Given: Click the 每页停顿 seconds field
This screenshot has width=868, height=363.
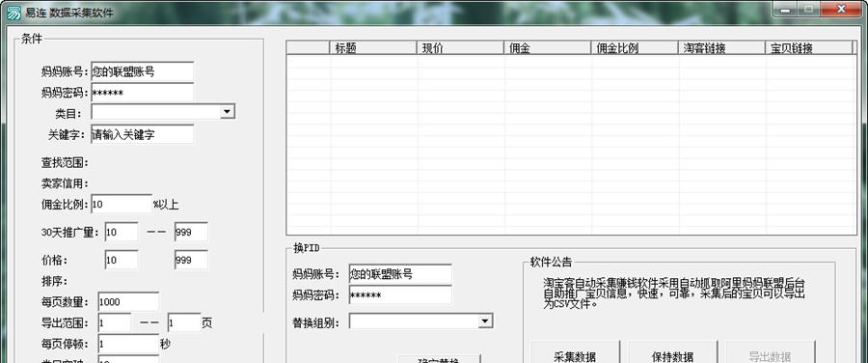Looking at the screenshot, I should click(x=128, y=344).
